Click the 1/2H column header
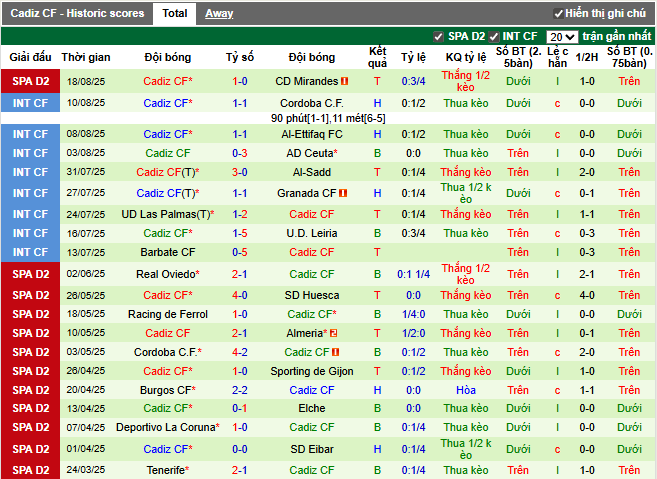This screenshot has width=657, height=479. coord(587,57)
